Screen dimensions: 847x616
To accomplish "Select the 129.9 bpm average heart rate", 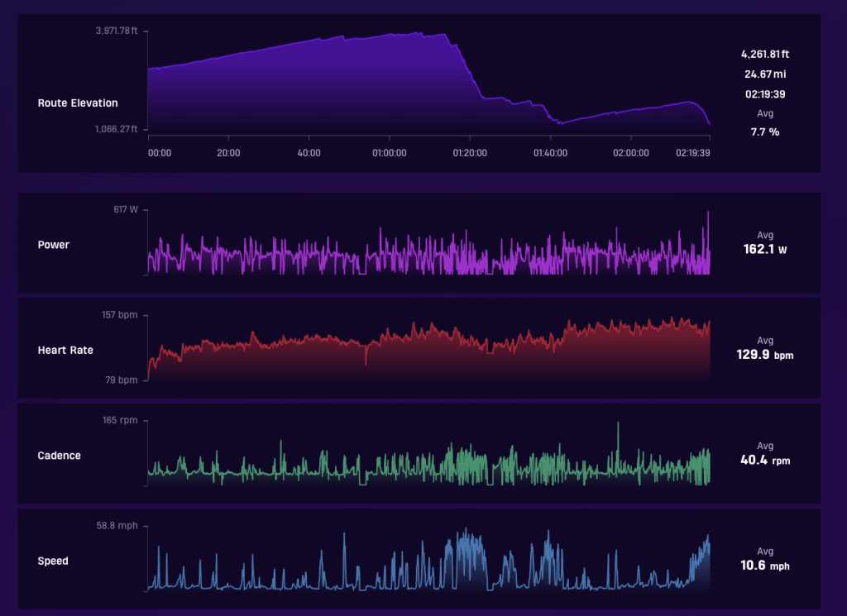I will tap(765, 354).
